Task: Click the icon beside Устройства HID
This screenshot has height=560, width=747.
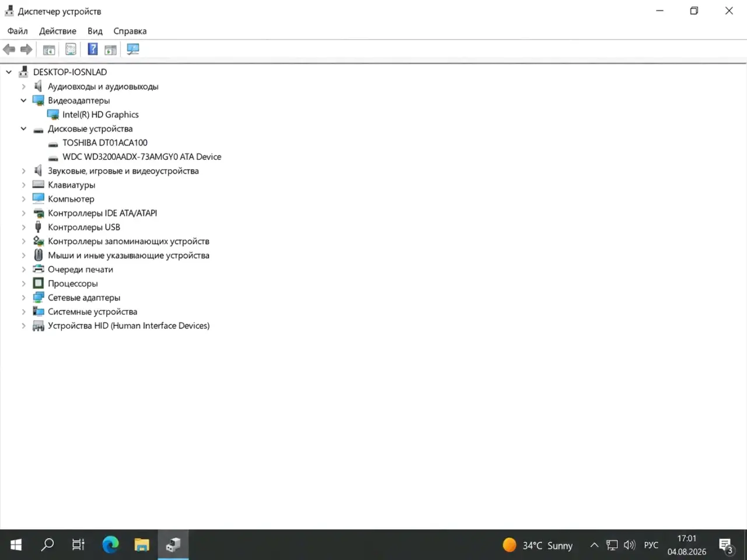Action: [x=38, y=325]
